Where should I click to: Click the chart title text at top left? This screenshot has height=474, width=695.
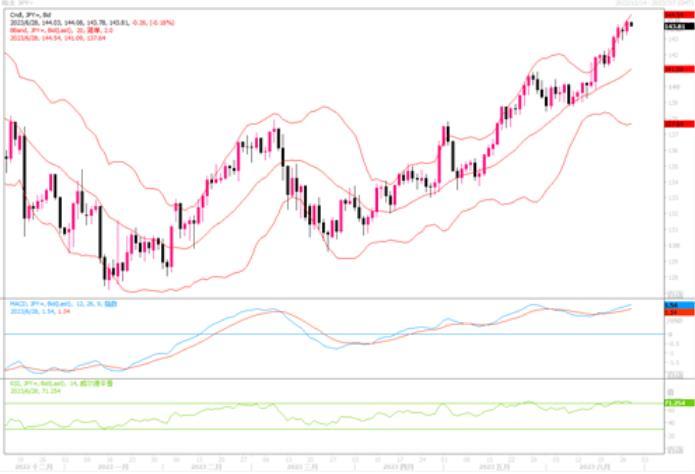[22, 4]
